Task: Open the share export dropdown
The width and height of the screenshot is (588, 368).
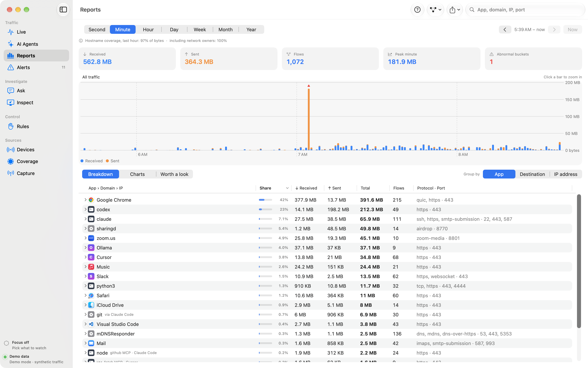Action: coord(454,10)
